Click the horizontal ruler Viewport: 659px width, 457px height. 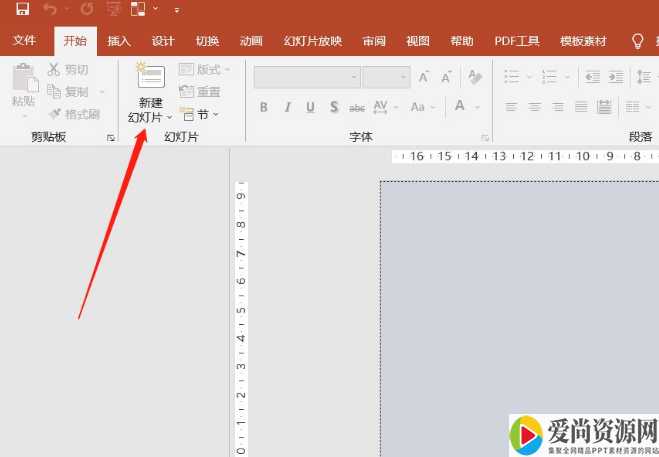[x=525, y=156]
